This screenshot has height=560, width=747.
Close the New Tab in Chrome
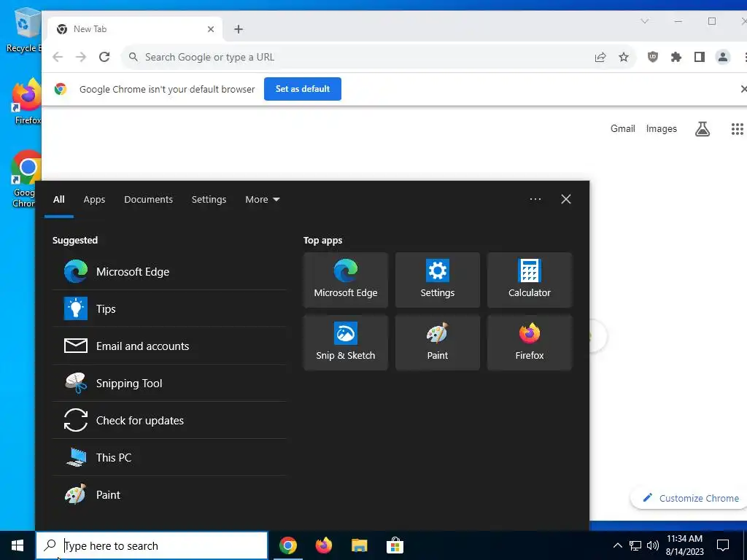click(x=211, y=29)
